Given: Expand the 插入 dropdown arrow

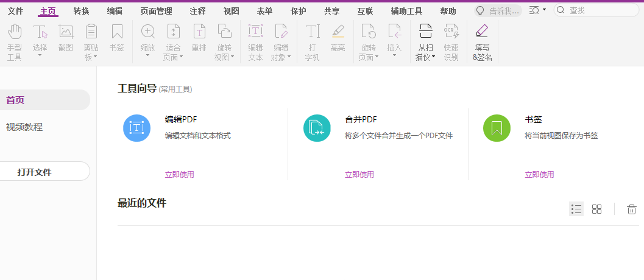Looking at the screenshot, I should (x=394, y=55).
